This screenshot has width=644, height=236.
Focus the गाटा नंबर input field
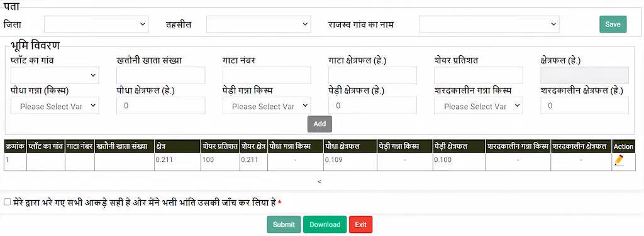(x=267, y=75)
